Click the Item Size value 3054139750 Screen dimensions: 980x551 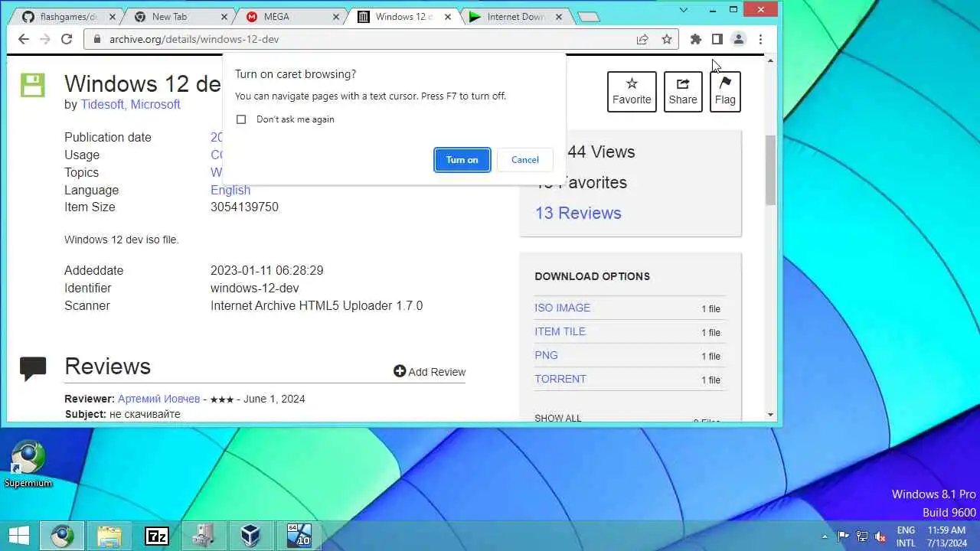pyautogui.click(x=244, y=207)
